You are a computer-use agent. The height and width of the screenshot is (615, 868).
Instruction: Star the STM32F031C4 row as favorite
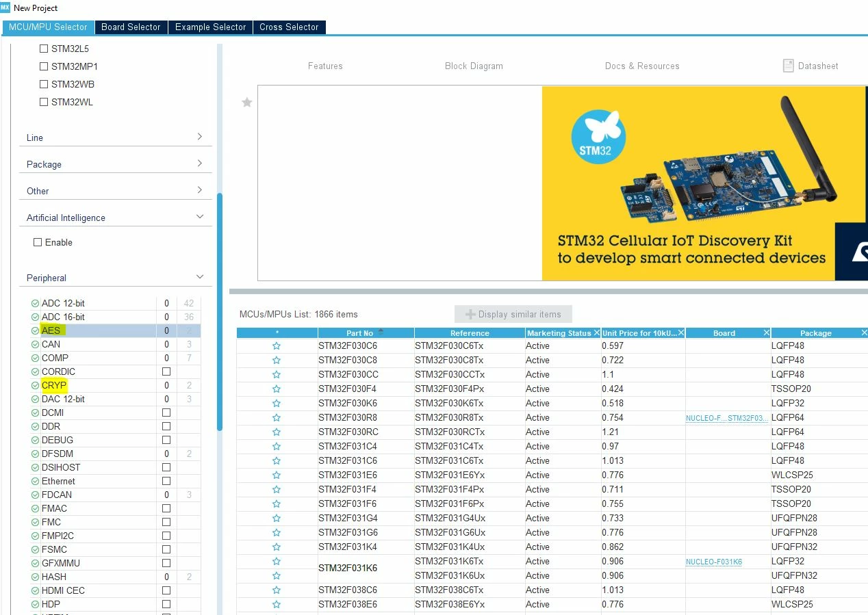coord(277,447)
